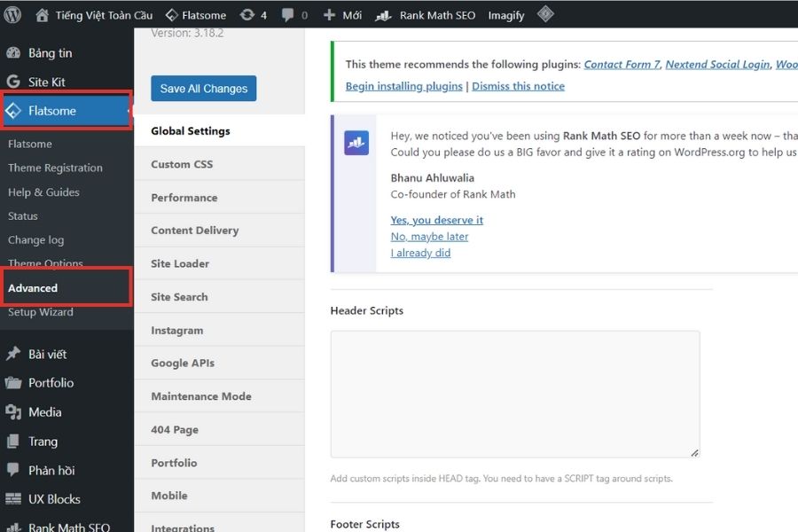Switch to Maintenance Mode tab
The width and height of the screenshot is (798, 532).
tap(201, 396)
